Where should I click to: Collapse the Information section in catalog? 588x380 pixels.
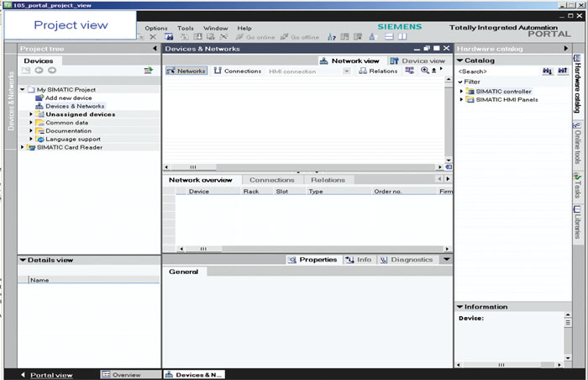click(x=459, y=307)
